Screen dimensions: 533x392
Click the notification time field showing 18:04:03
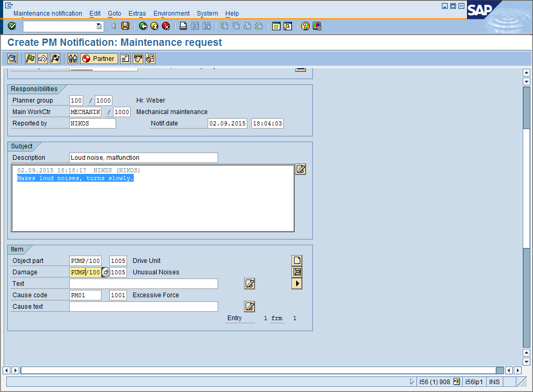268,123
